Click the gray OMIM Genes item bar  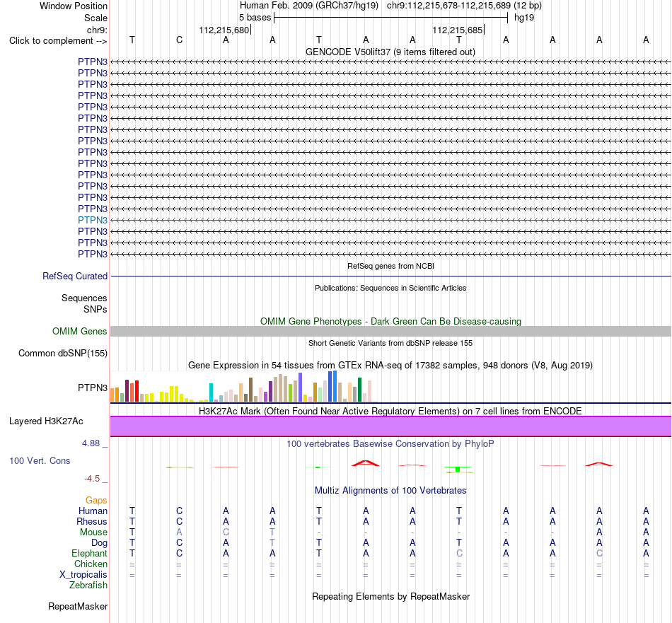pyautogui.click(x=390, y=331)
